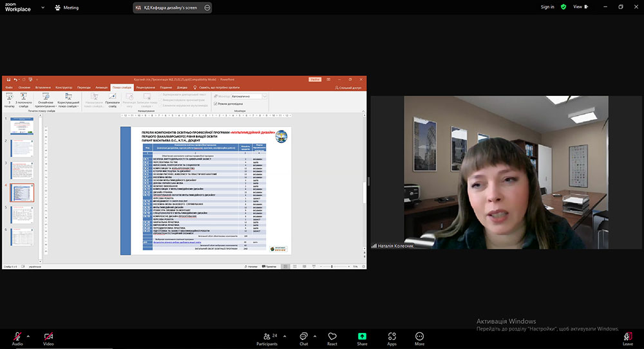Select slide 2 thumbnail
The image size is (644, 349).
click(22, 148)
